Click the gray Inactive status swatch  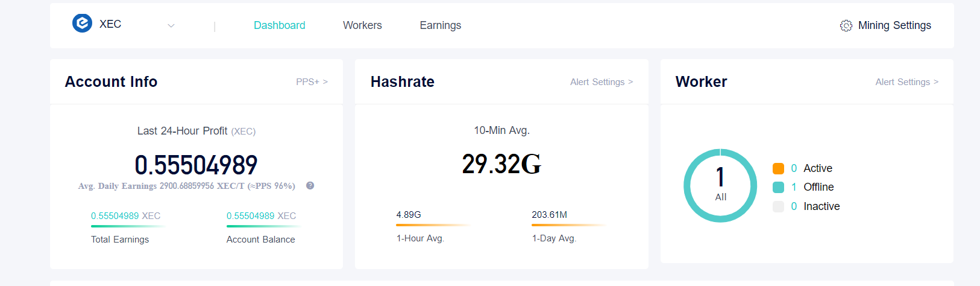point(778,206)
